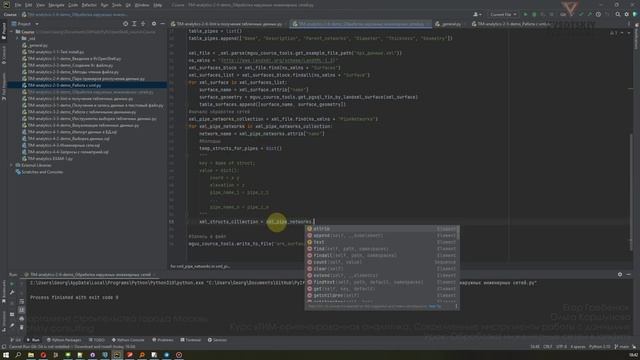Switch to the rightmost editor tab
Viewport: 640px width, 360px height.
[x=512, y=24]
